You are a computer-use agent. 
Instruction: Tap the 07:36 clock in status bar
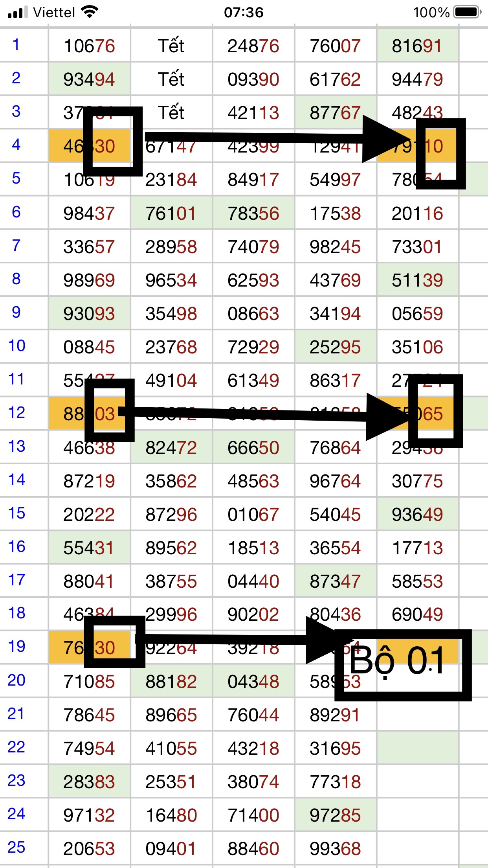[244, 13]
